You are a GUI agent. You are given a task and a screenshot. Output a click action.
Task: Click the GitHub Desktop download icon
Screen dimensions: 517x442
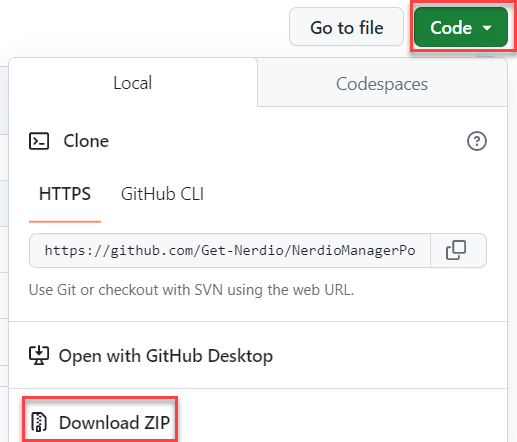tap(39, 355)
